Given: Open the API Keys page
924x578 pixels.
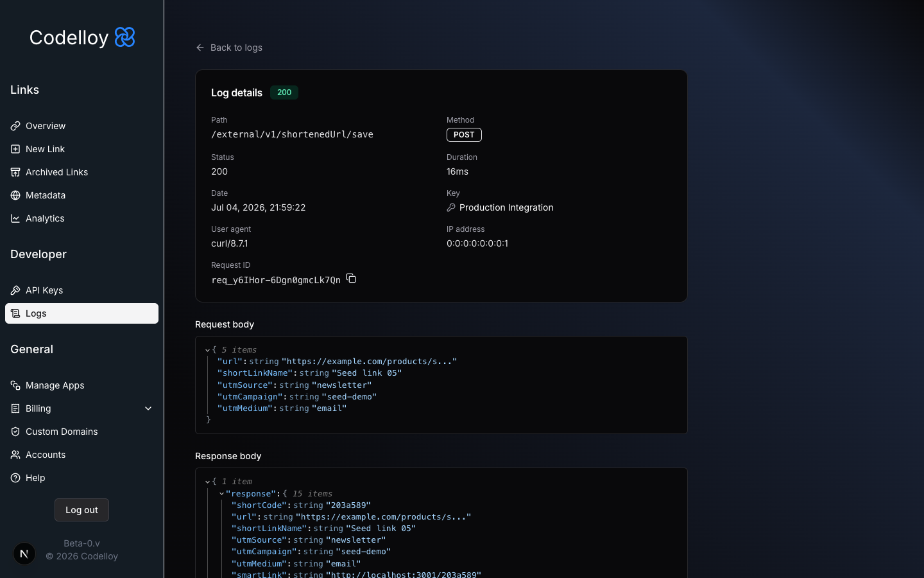Looking at the screenshot, I should coord(81,290).
